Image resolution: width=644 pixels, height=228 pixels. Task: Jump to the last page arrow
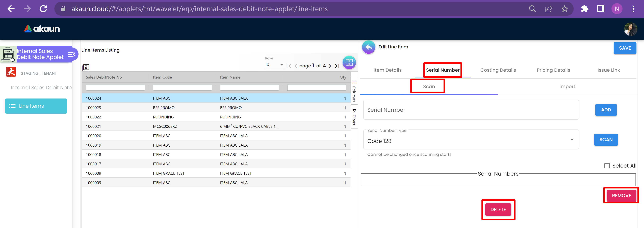(337, 66)
